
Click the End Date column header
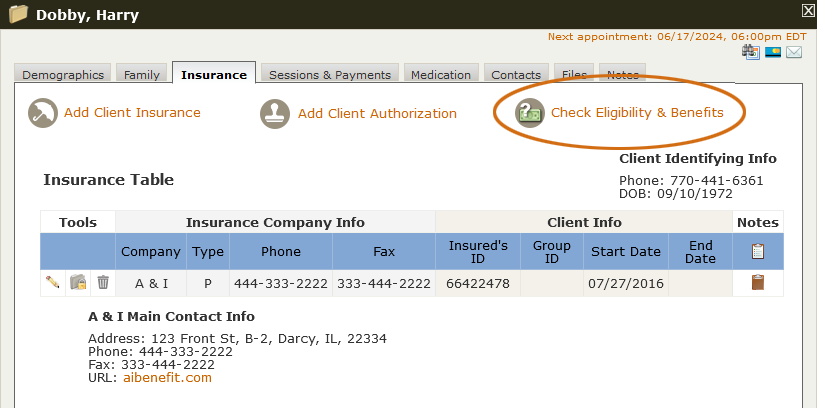pos(700,252)
